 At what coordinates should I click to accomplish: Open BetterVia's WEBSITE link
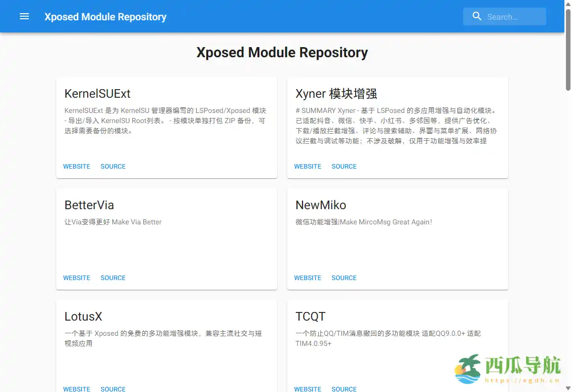[77, 278]
